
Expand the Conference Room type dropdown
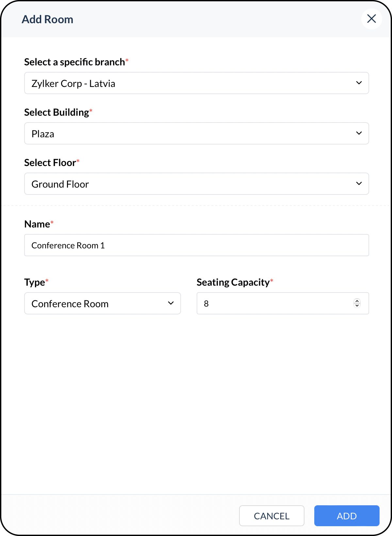click(103, 303)
